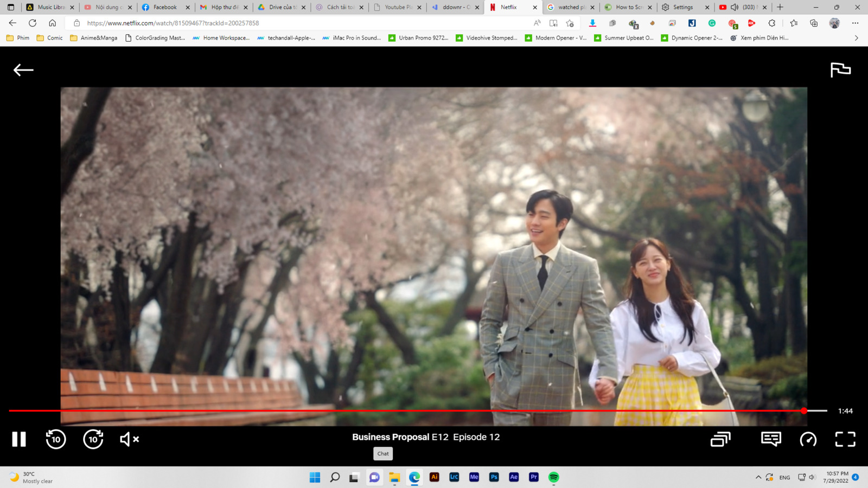The width and height of the screenshot is (868, 488).
Task: View site information lock icon
Action: click(76, 23)
